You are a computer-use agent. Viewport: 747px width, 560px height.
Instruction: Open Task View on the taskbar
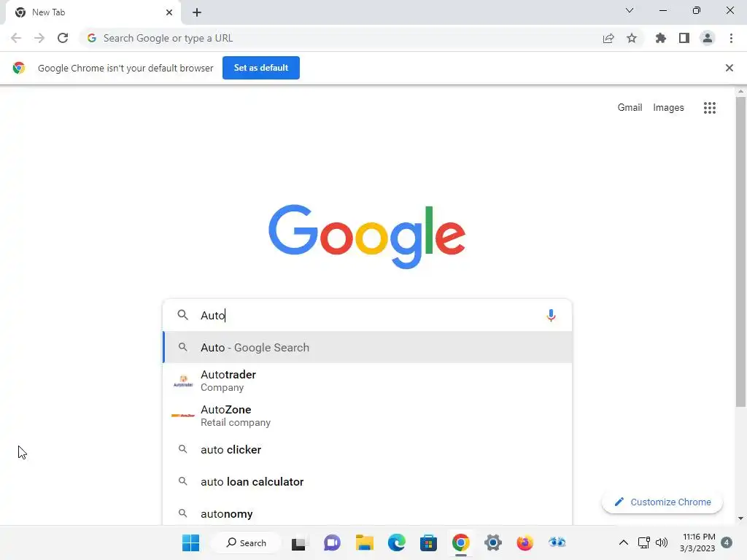pyautogui.click(x=298, y=542)
